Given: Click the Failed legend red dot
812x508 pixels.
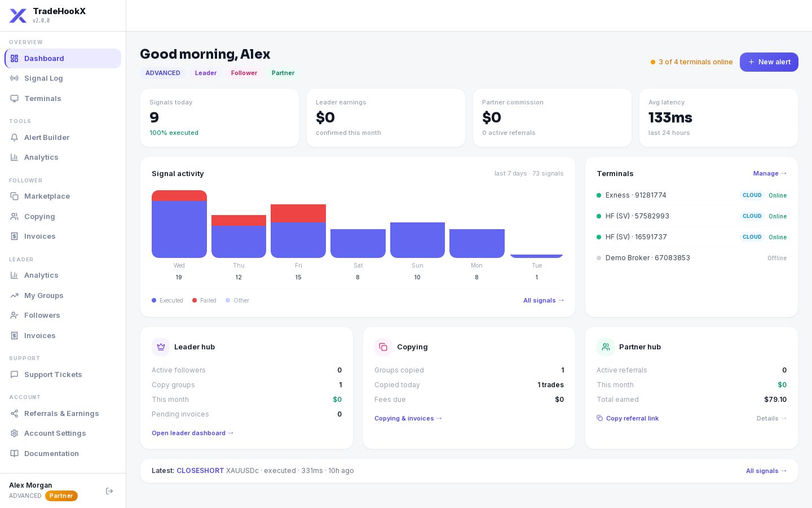Looking at the screenshot, I should (x=195, y=300).
